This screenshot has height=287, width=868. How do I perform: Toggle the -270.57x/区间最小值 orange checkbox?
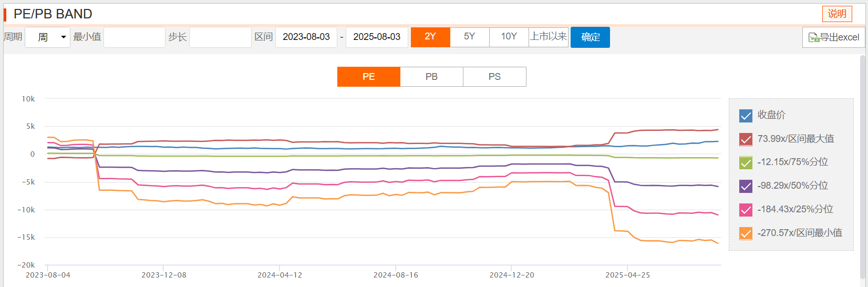coord(746,233)
